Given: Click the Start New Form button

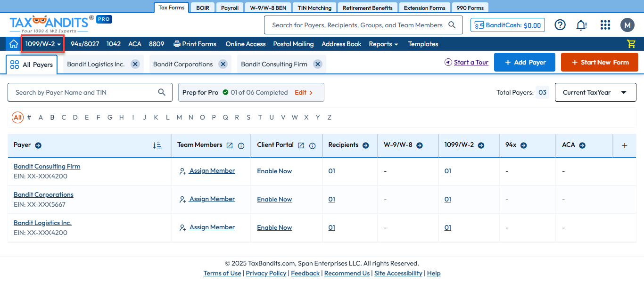Looking at the screenshot, I should click(x=600, y=62).
